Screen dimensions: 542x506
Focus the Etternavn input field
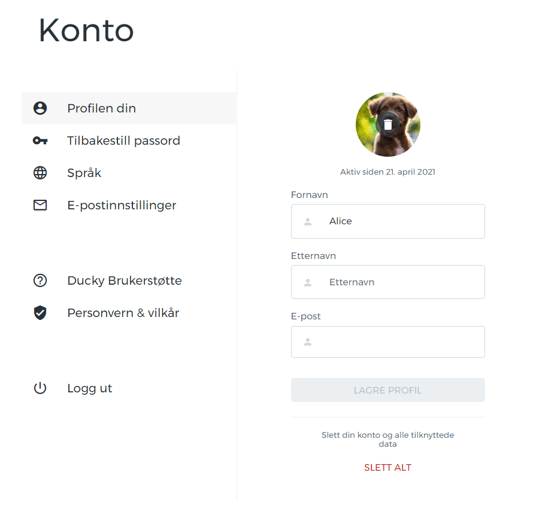(388, 282)
